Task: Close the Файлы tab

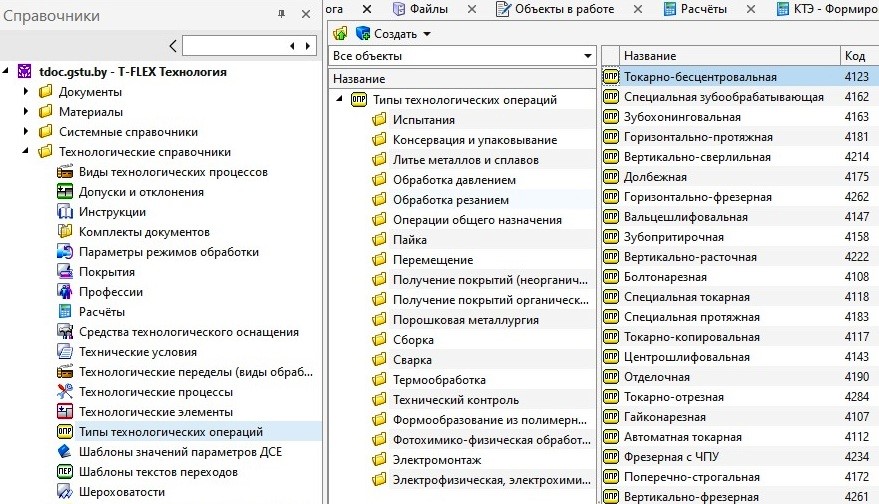Action: click(472, 9)
